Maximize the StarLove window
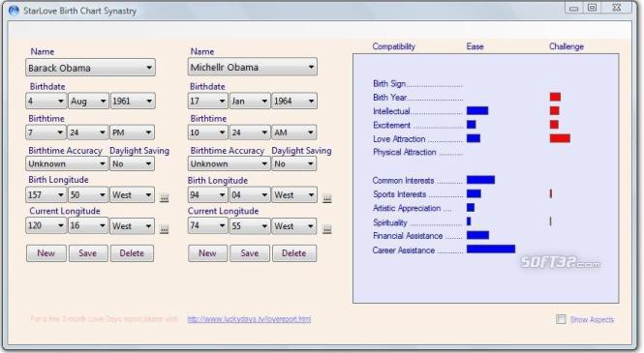 (592, 8)
